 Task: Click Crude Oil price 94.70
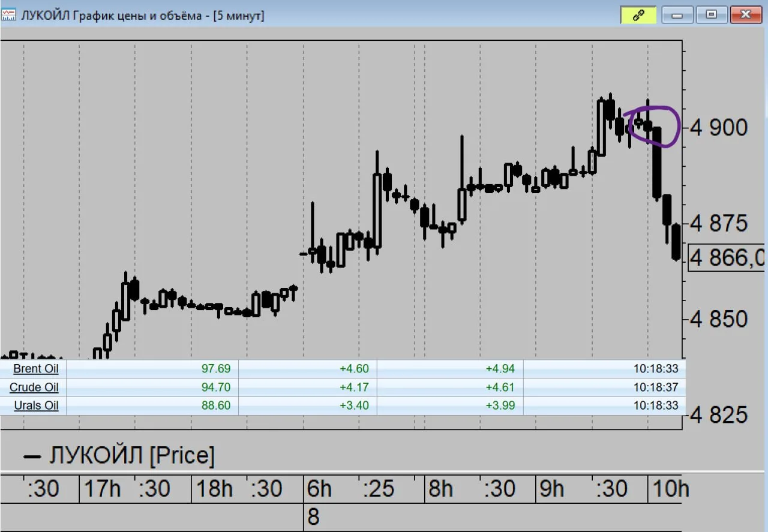[215, 387]
